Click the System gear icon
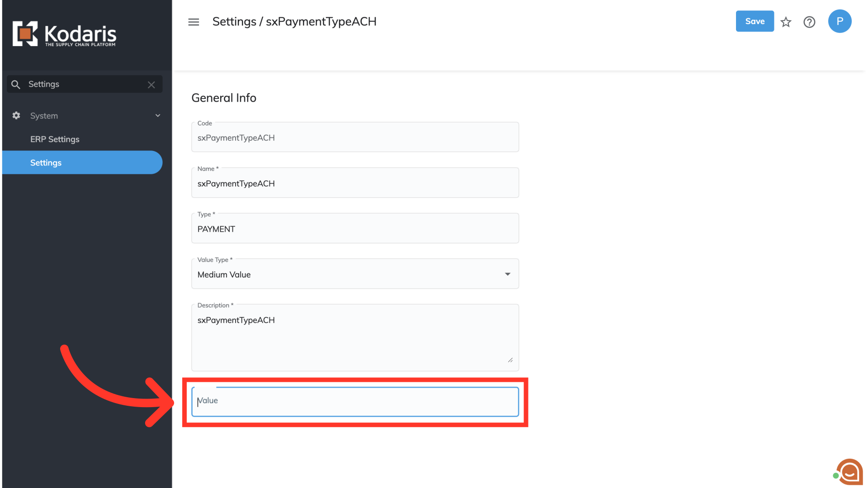 tap(16, 116)
